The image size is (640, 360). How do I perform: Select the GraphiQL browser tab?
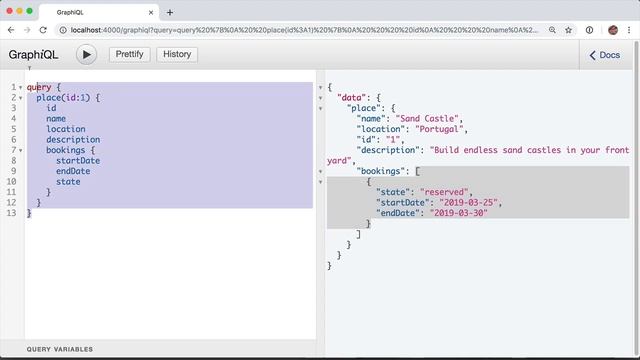[x=99, y=13]
